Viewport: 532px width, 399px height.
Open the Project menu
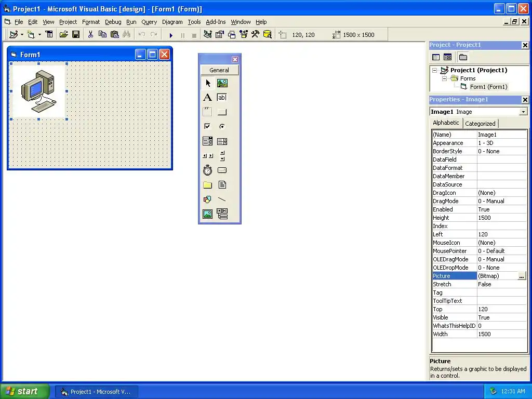tap(68, 22)
